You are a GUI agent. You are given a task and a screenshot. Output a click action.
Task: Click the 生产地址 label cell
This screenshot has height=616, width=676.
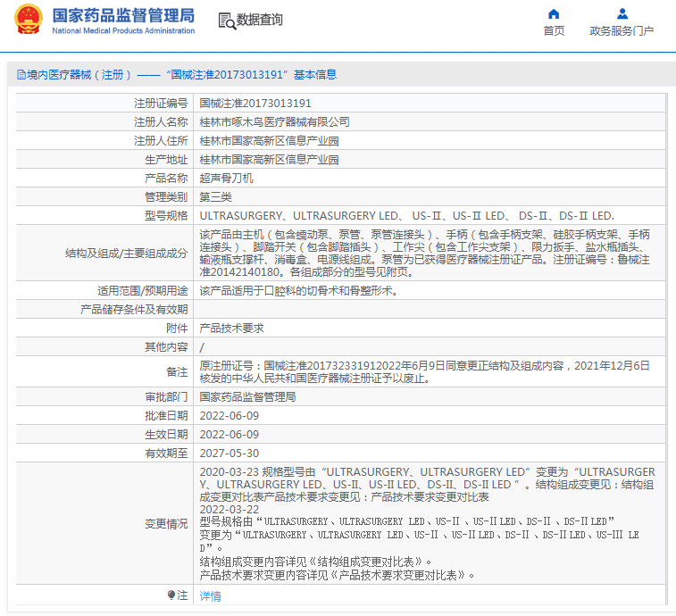coord(166,160)
